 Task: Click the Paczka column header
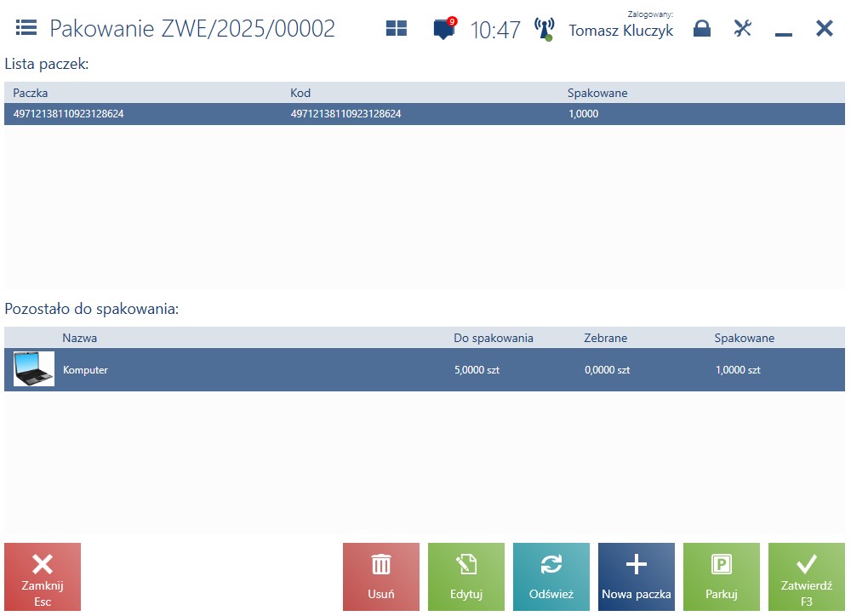click(x=31, y=93)
